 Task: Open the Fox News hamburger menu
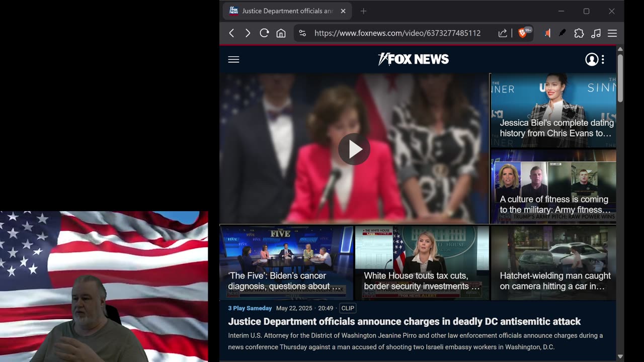point(233,59)
